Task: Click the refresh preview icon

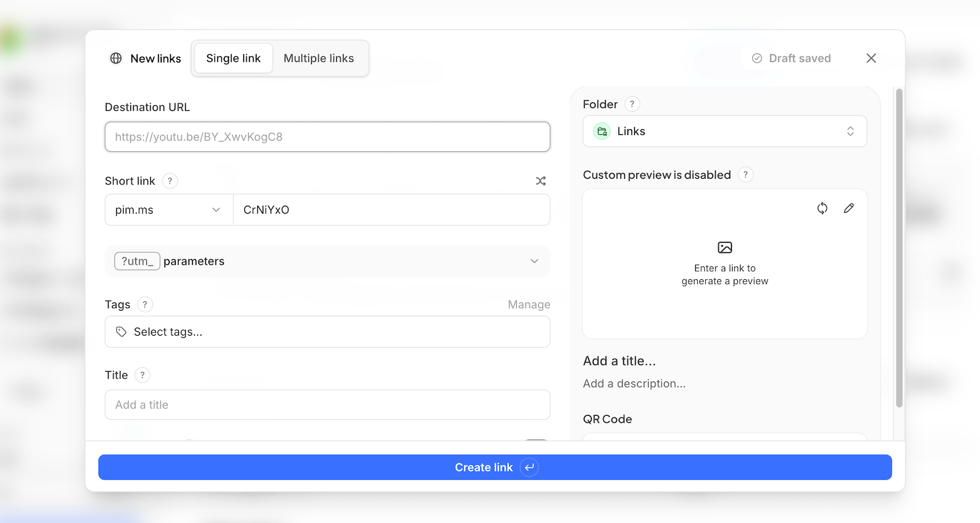Action: [x=822, y=208]
